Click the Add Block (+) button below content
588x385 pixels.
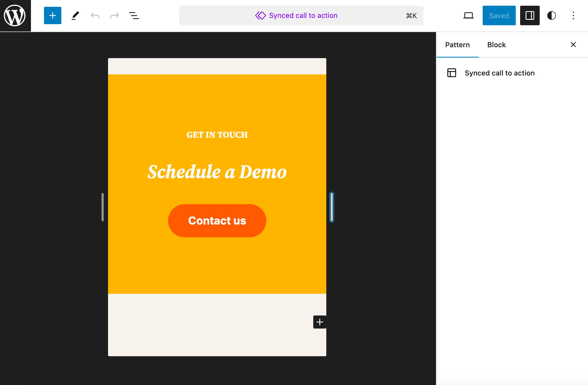point(320,322)
